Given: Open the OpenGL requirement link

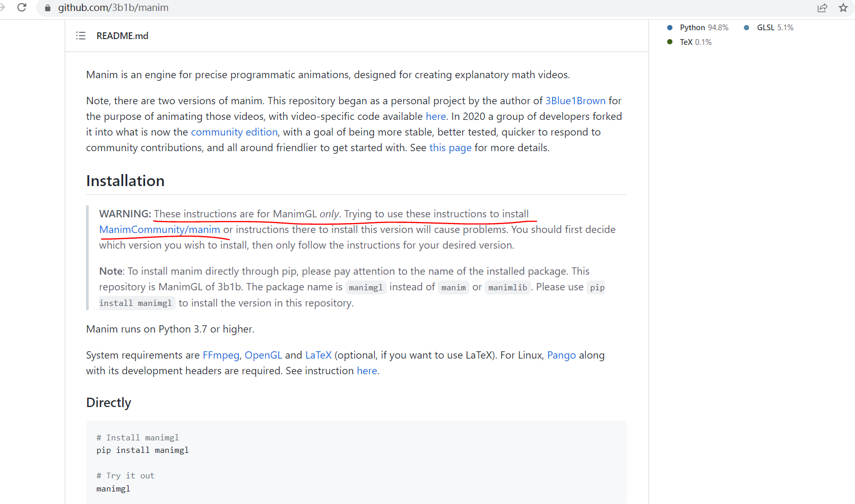Looking at the screenshot, I should point(263,355).
